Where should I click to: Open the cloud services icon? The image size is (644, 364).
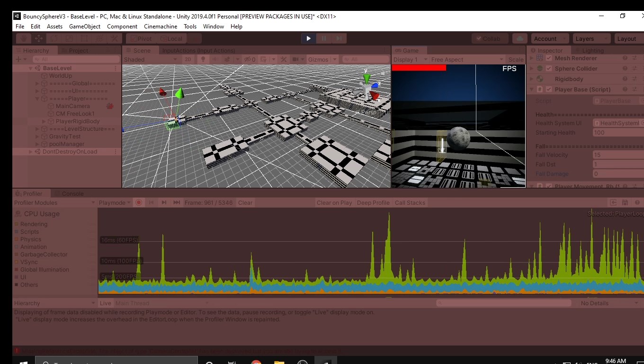pyautogui.click(x=520, y=39)
